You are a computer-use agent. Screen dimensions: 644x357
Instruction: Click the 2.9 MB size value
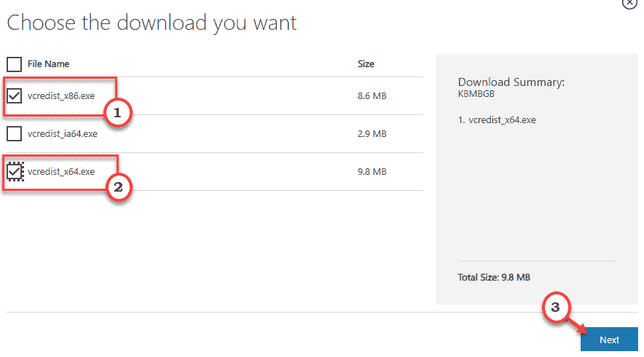372,134
